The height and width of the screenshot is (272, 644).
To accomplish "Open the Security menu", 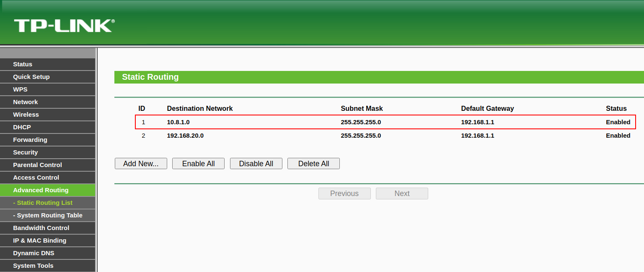I will click(x=48, y=152).
